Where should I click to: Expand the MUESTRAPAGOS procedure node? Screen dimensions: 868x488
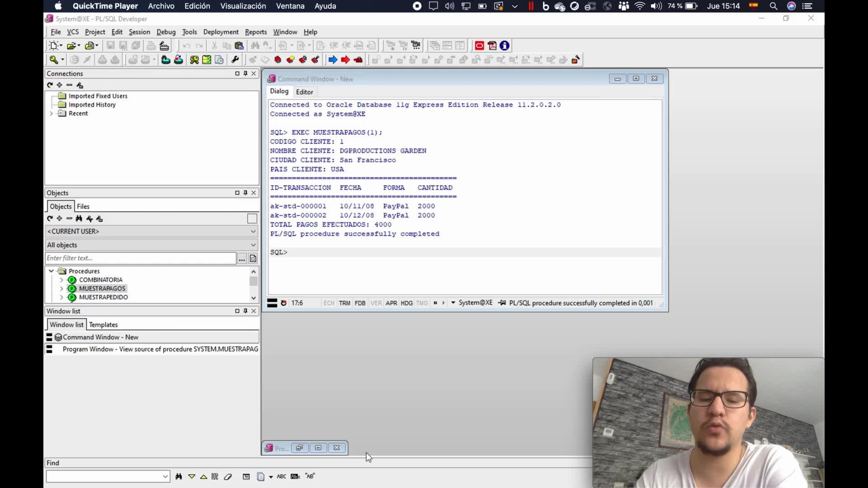(x=61, y=288)
